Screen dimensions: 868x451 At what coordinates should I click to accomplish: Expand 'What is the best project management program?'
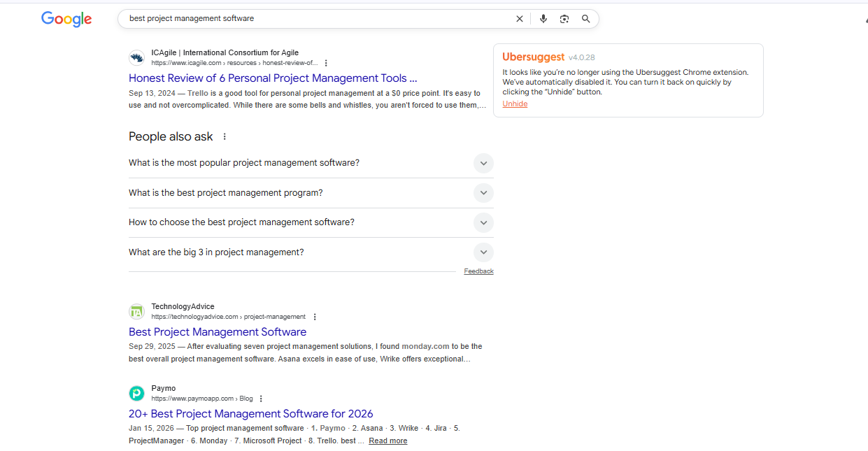[483, 192]
